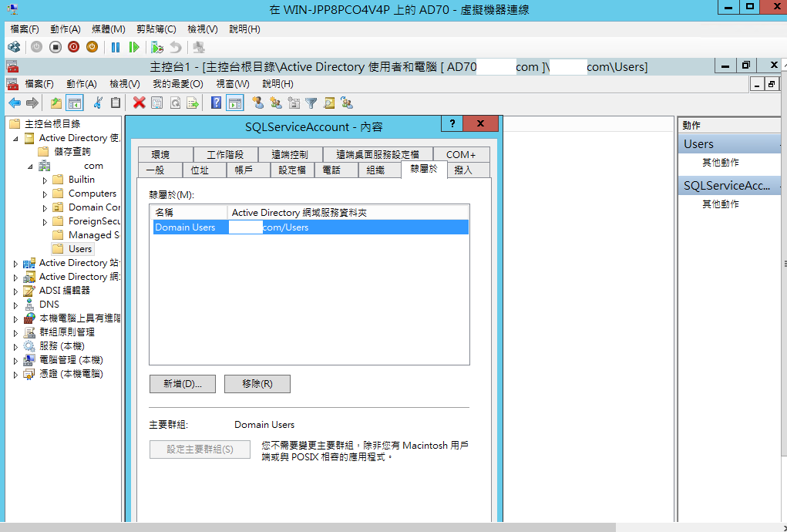
Task: Click the 新增(D)... button
Action: (x=183, y=384)
